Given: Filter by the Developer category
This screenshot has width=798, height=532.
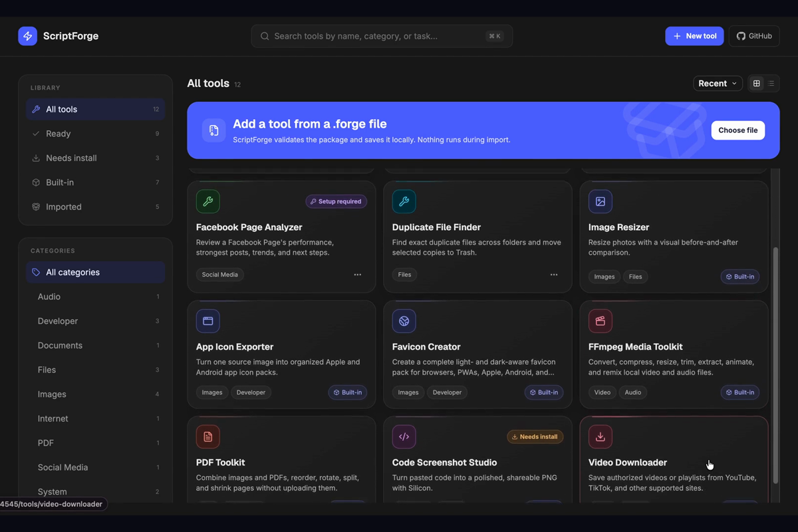Looking at the screenshot, I should (96, 321).
